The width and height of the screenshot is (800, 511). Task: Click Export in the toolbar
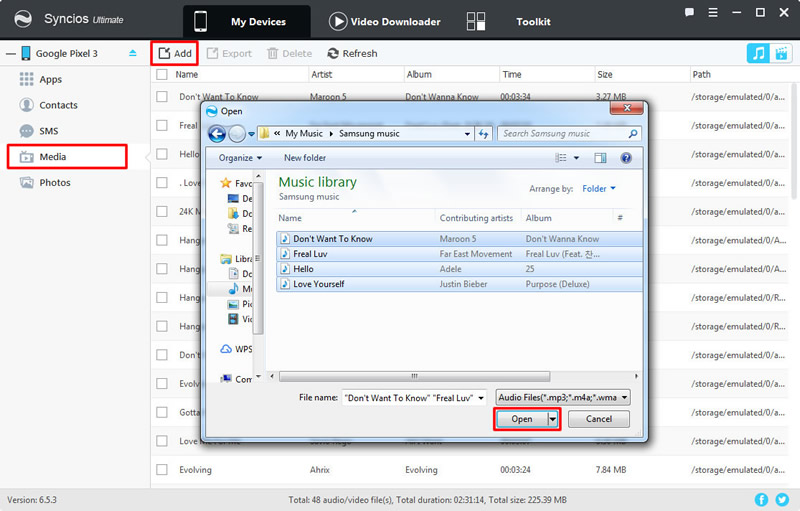[229, 54]
